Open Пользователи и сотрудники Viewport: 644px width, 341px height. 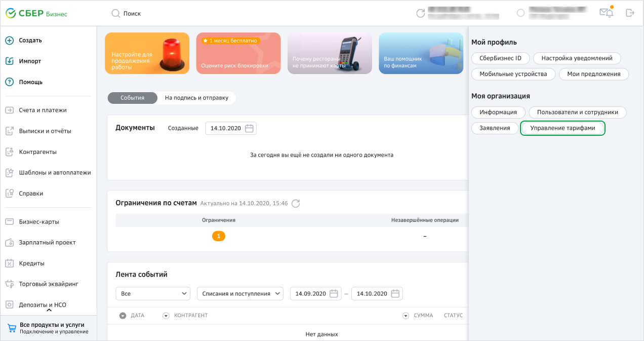[x=578, y=112]
